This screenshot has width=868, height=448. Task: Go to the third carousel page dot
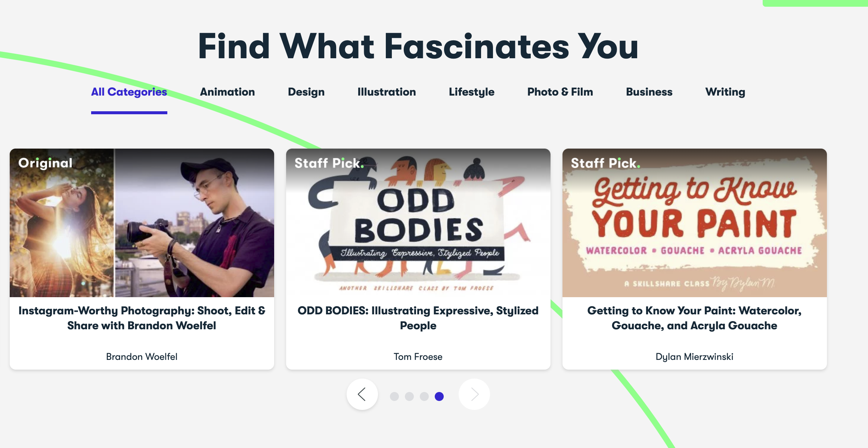click(x=424, y=396)
